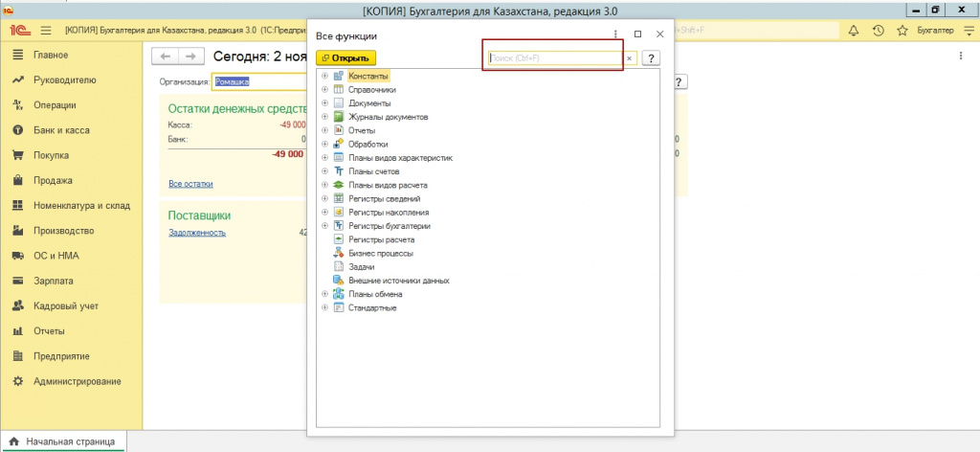Click Обработки icon in tree
Screen dimensions: 980x452
[338, 144]
